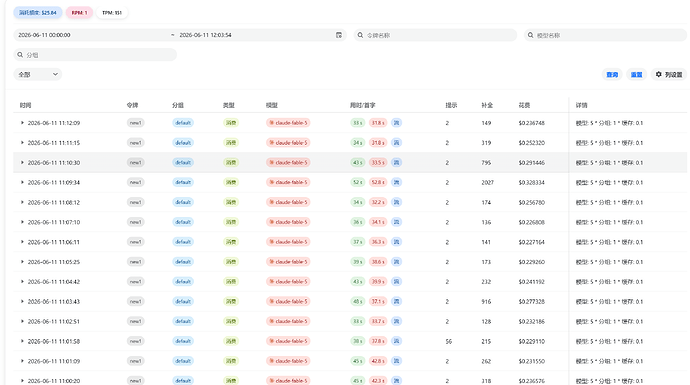Click the stream badge in the 11:12:09 row
Viewport: 690px width, 385px height.
[396, 123]
